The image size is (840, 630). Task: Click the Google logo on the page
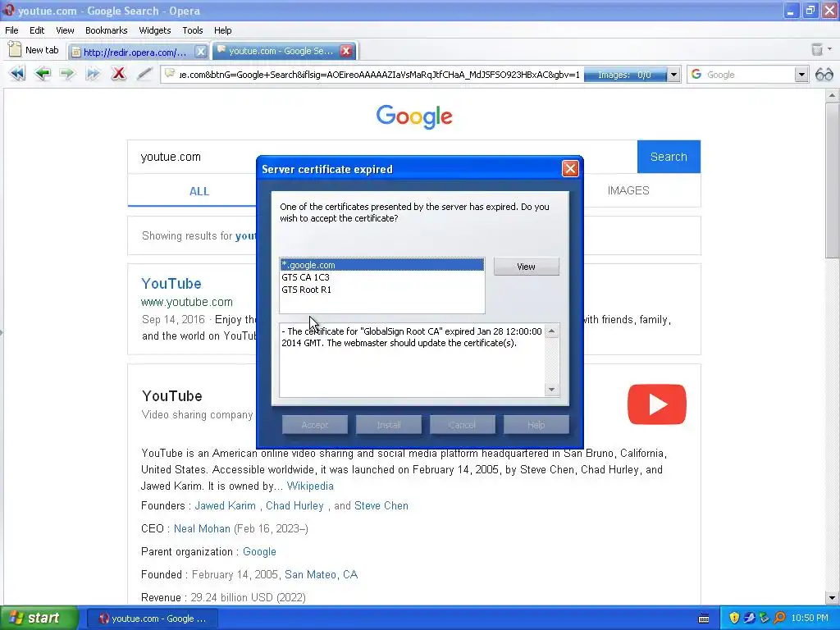coord(414,116)
